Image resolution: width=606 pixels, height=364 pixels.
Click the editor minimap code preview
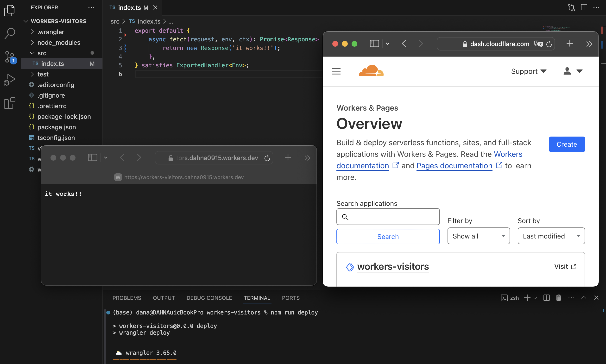[x=557, y=29]
